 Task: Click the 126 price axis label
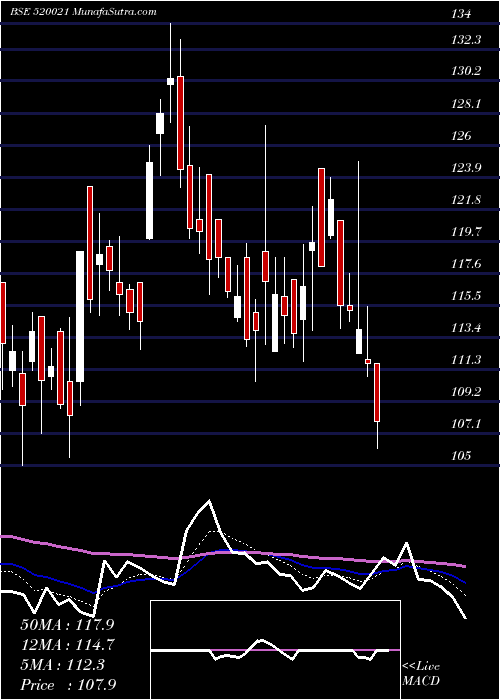pos(461,136)
